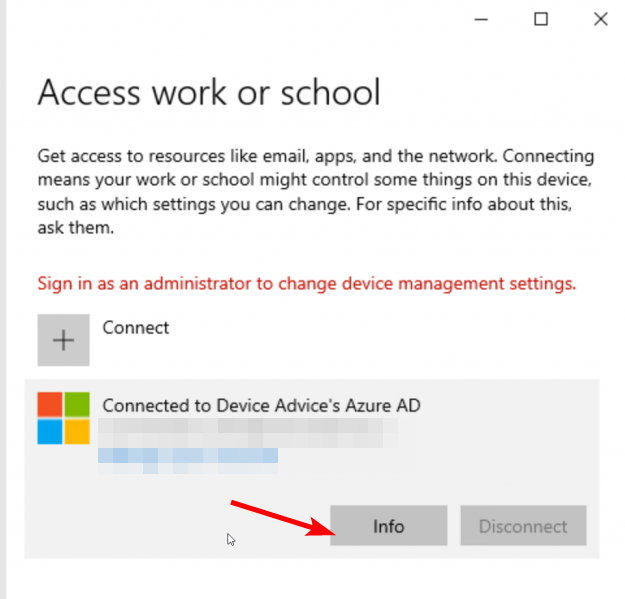The width and height of the screenshot is (625, 599).
Task: Click the blue square of the Microsoft logo
Action: 50,431
